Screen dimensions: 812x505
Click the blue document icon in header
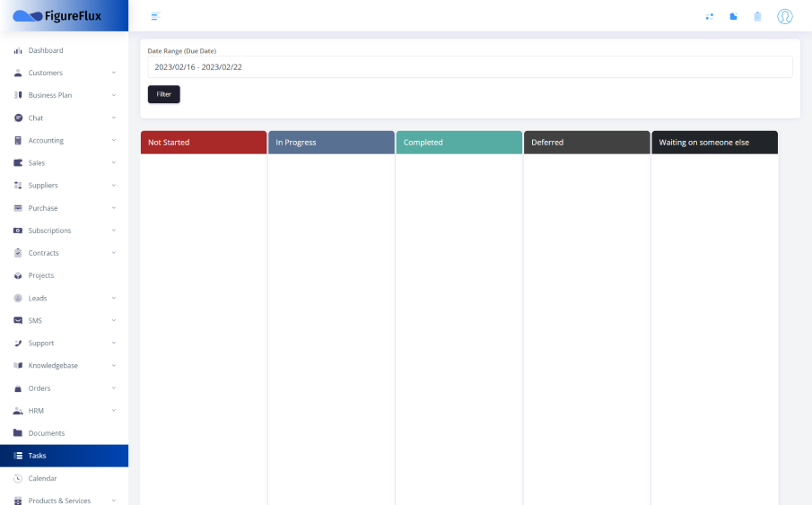click(x=733, y=16)
